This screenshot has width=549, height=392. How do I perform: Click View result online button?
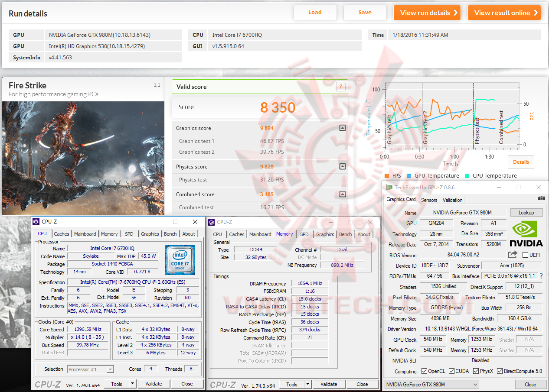pyautogui.click(x=504, y=13)
